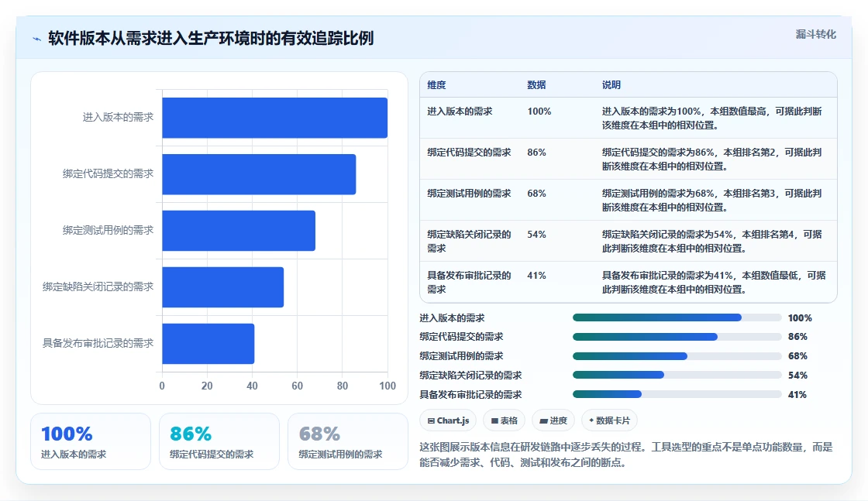Click the progress list label 绑定测试用例的需求

461,356
